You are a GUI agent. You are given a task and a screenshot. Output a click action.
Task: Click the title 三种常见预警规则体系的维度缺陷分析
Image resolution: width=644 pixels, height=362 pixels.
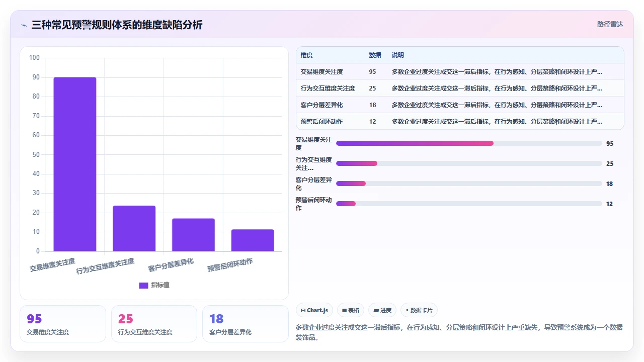tap(117, 25)
